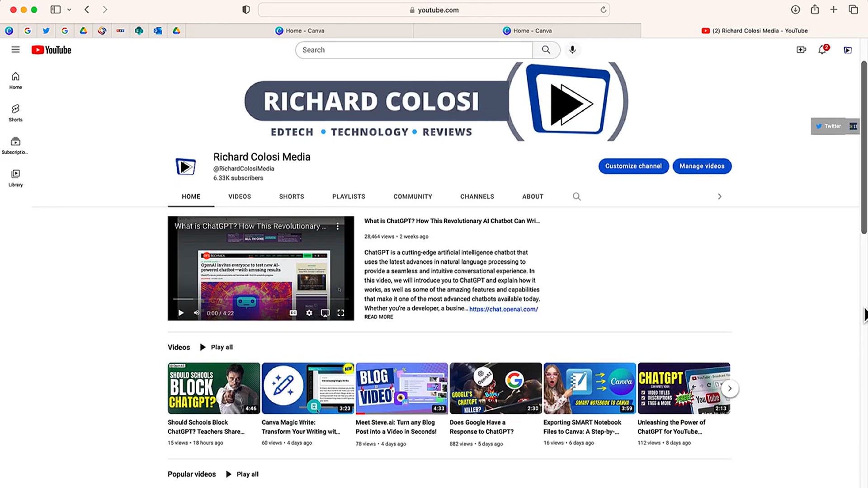Open a new Safari tab
The image size is (868, 488).
tap(834, 9)
